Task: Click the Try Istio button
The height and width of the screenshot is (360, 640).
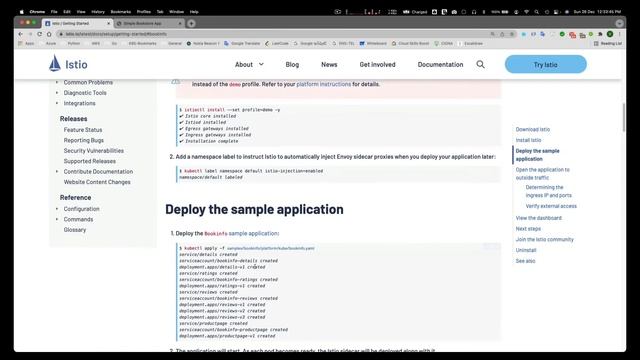Action: [546, 64]
